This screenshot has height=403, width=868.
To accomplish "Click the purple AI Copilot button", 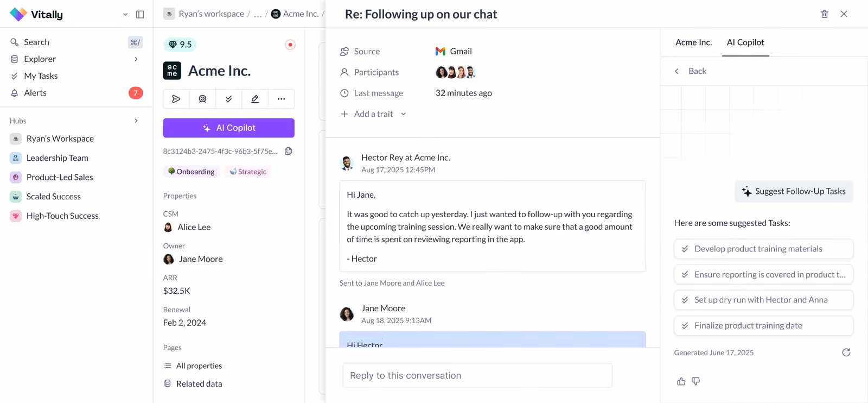I will (x=228, y=128).
